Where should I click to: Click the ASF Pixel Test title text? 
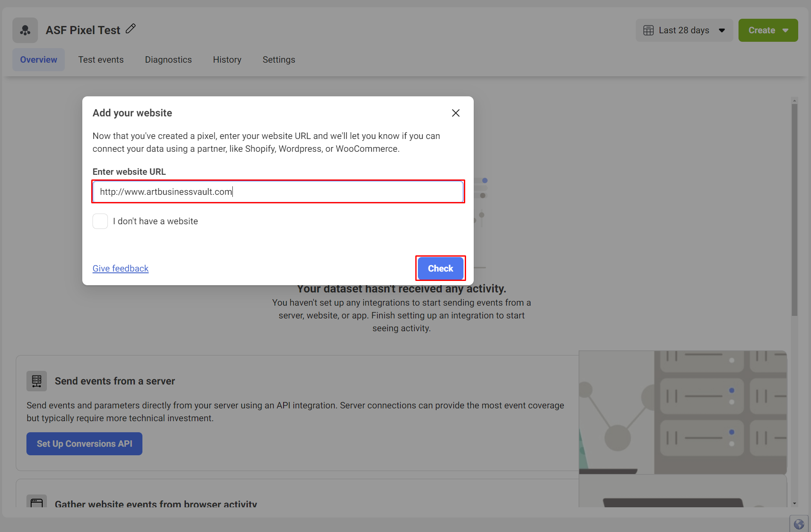click(83, 30)
